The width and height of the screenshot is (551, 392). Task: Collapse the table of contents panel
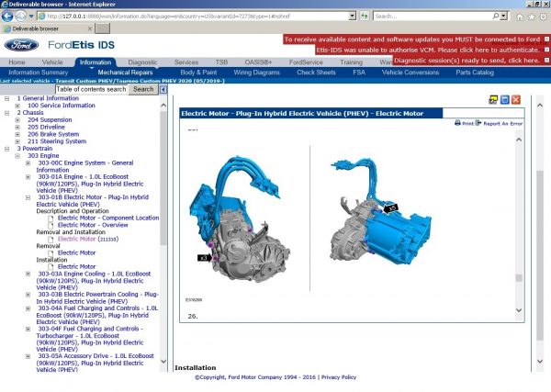point(163,90)
